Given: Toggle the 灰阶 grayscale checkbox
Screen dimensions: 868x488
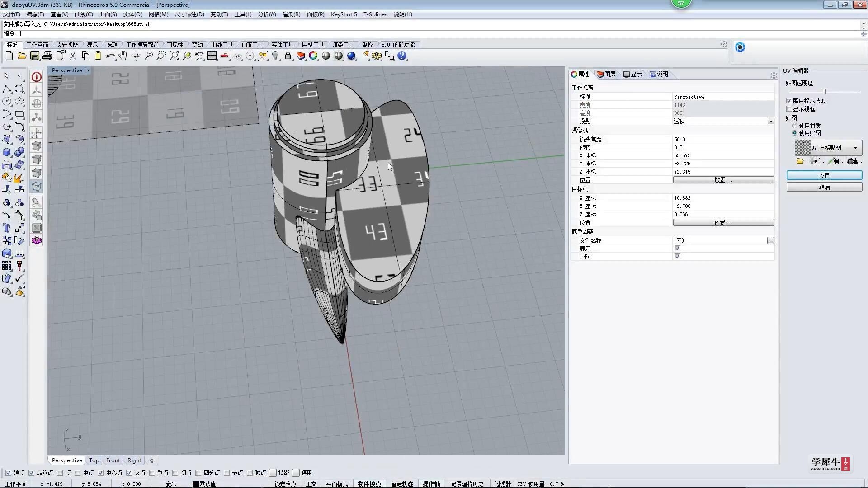Looking at the screenshot, I should pyautogui.click(x=677, y=257).
